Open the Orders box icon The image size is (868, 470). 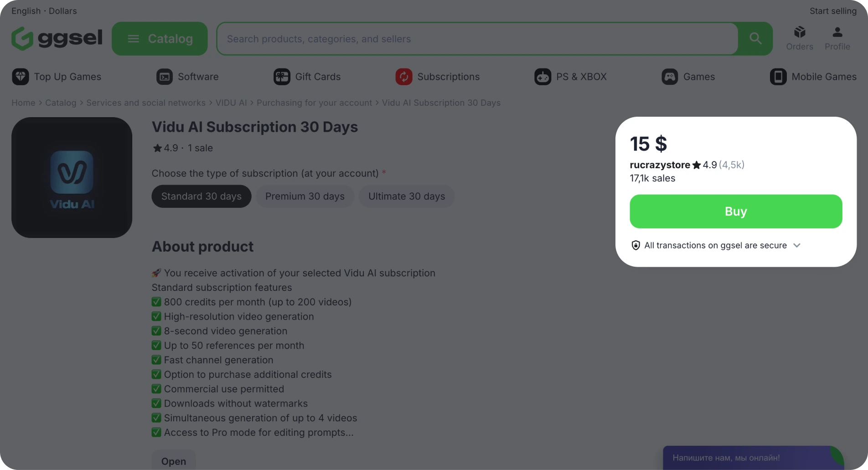click(799, 32)
